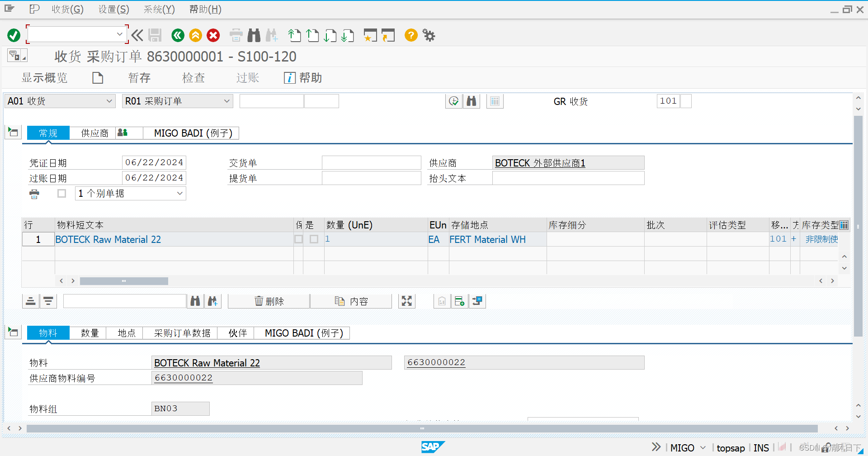Image resolution: width=868 pixels, height=456 pixels.
Task: Open the 1 个别单据 slip type dropdown
Action: (180, 194)
